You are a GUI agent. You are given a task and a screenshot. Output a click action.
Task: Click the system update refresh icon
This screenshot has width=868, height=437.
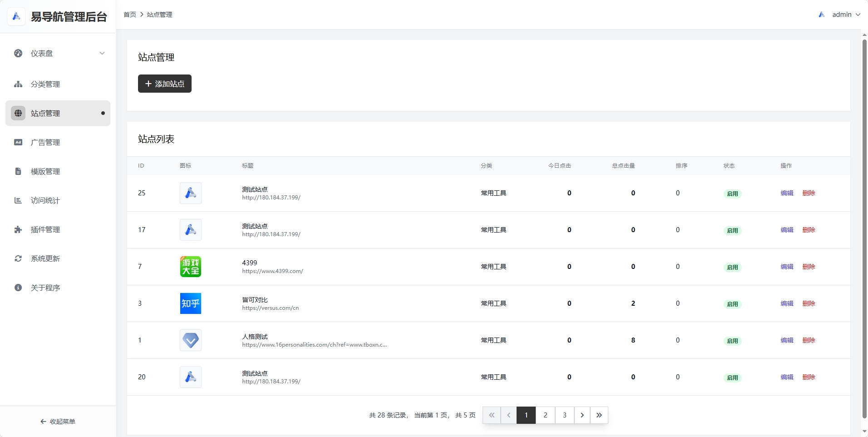18,258
